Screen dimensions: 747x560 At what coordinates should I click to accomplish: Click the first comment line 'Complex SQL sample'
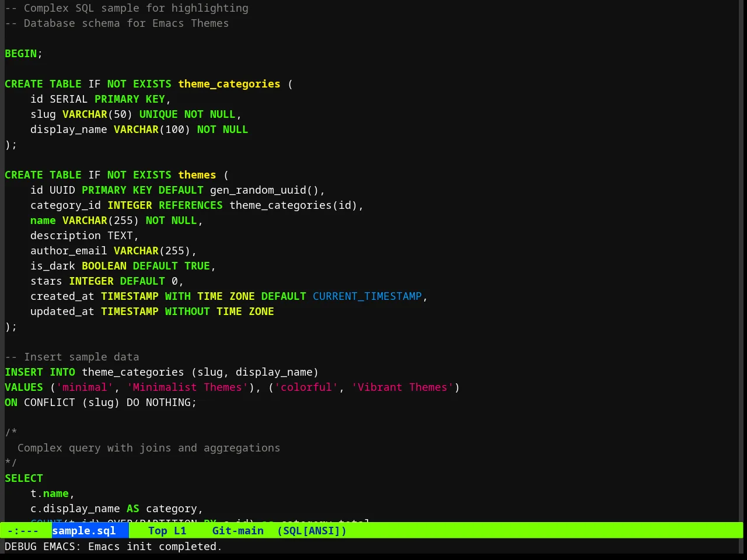127,8
